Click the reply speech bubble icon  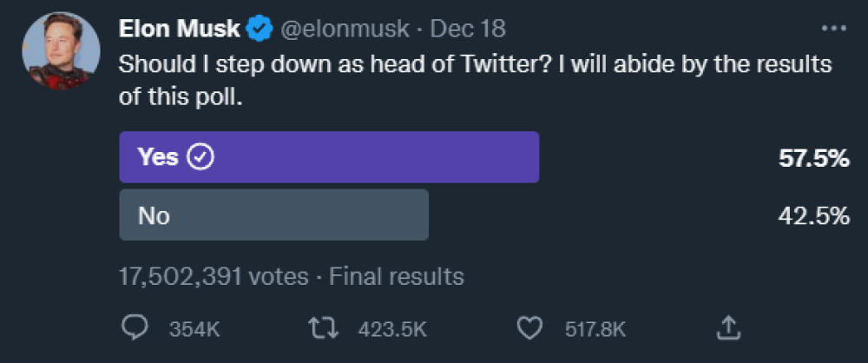click(135, 328)
